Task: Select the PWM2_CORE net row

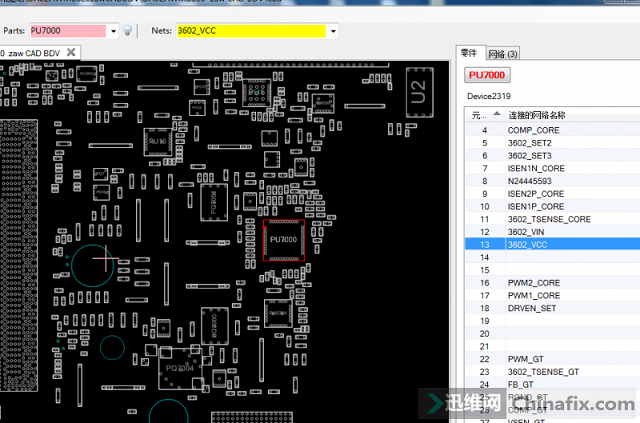Action: pos(534,283)
